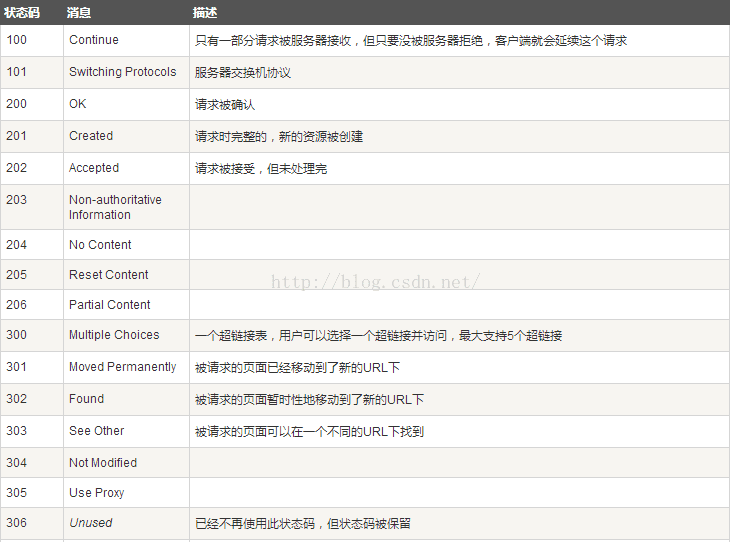
Task: Click description '被请求的页面已经移动到了新的URL下'
Action: pyautogui.click(x=297, y=368)
